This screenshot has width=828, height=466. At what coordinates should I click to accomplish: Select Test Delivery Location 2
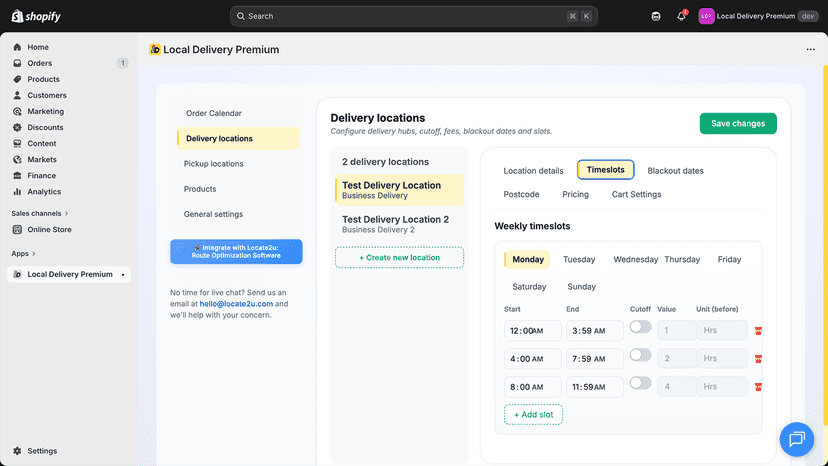click(x=399, y=224)
